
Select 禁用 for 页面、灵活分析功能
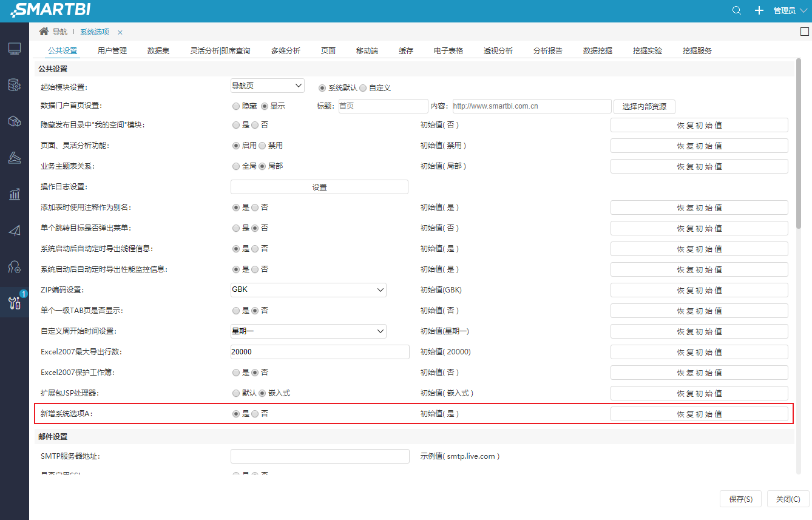click(262, 146)
